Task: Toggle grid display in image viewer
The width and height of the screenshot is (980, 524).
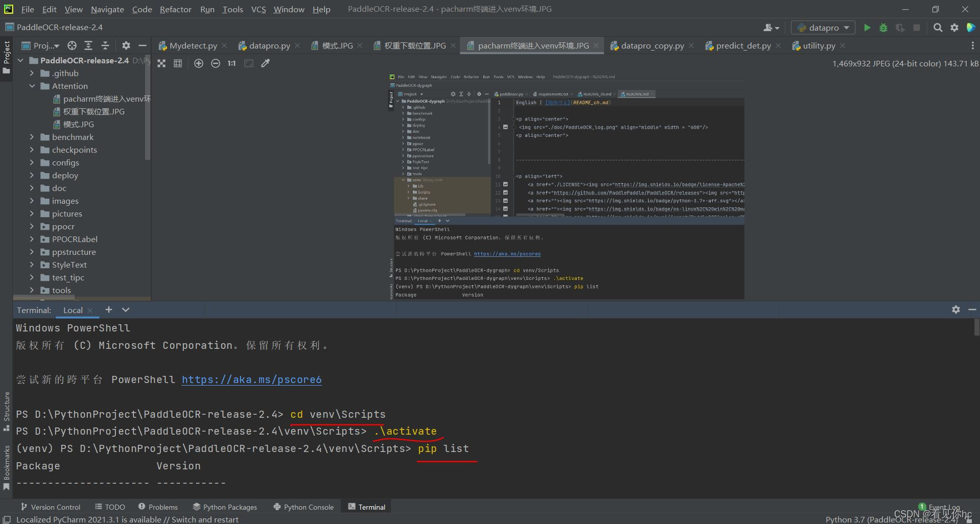Action: pyautogui.click(x=178, y=63)
